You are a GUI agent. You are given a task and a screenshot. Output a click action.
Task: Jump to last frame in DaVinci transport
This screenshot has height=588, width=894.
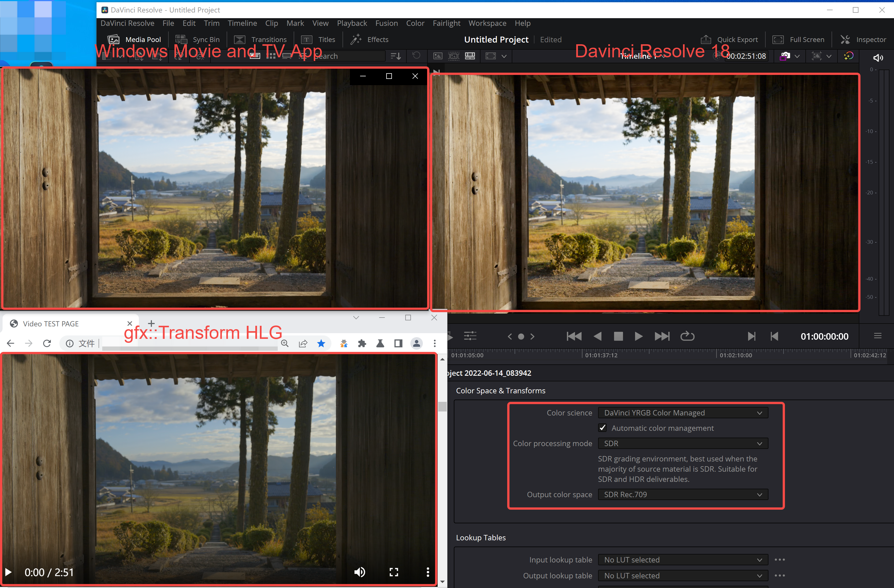point(662,336)
